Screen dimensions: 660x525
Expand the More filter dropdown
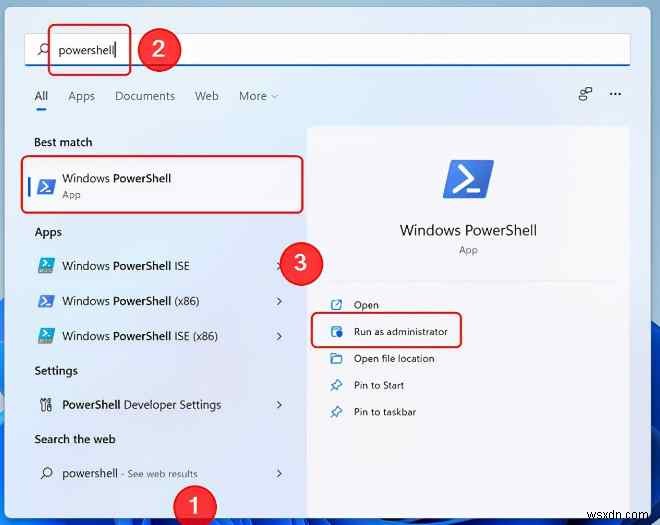pos(258,96)
